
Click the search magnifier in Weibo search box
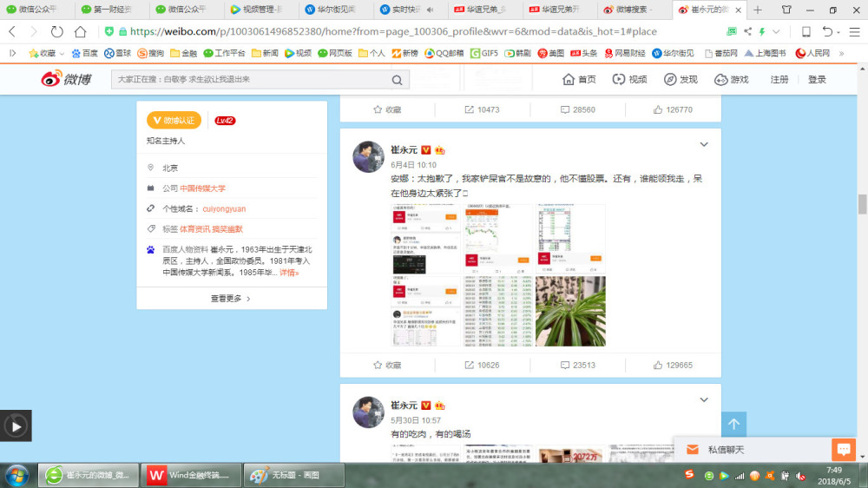[397, 80]
